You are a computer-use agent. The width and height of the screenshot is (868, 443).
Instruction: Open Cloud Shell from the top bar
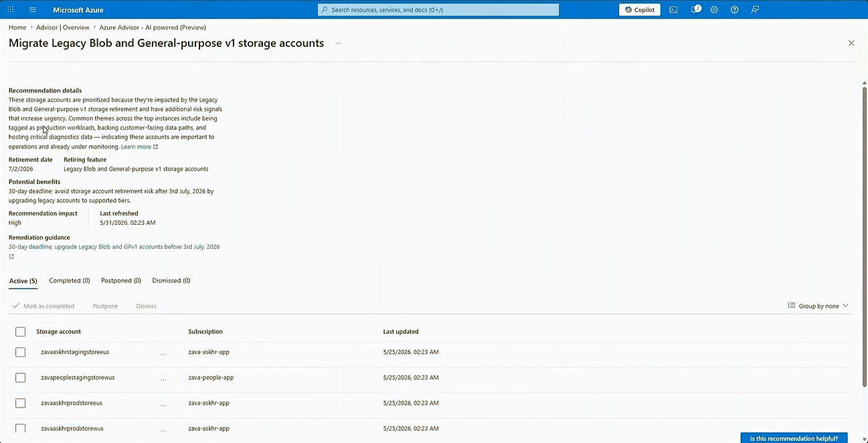click(x=674, y=10)
